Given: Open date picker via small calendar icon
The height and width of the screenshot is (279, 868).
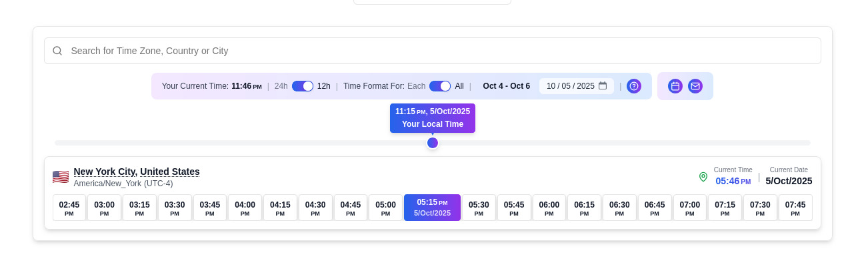Looking at the screenshot, I should point(602,86).
